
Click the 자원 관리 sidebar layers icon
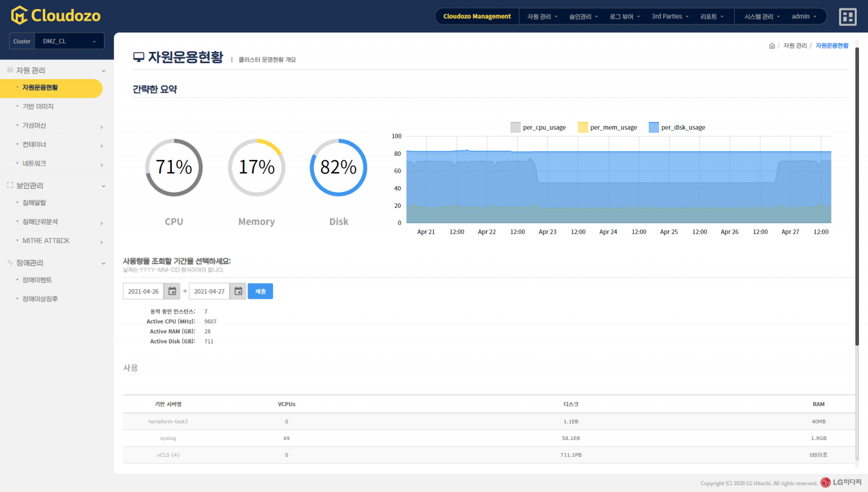point(10,70)
